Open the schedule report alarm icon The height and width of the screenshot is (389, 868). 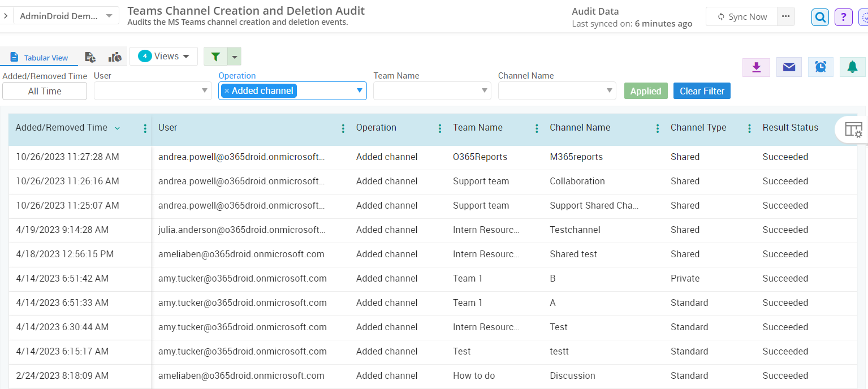[821, 67]
